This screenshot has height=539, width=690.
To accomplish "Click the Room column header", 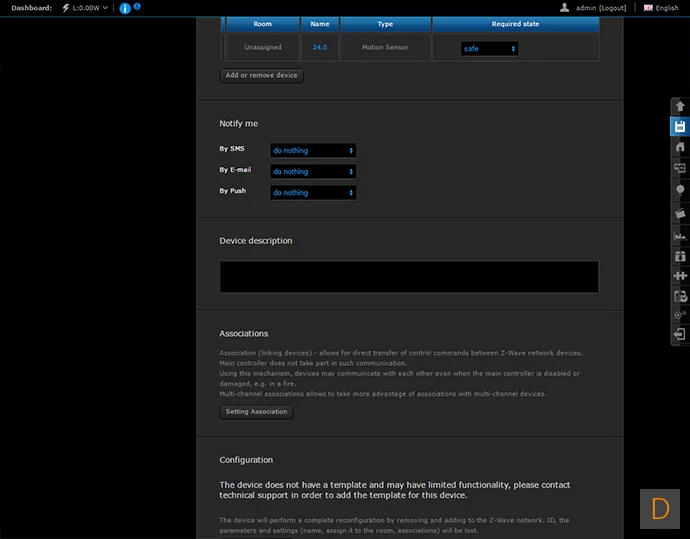I will pyautogui.click(x=262, y=24).
